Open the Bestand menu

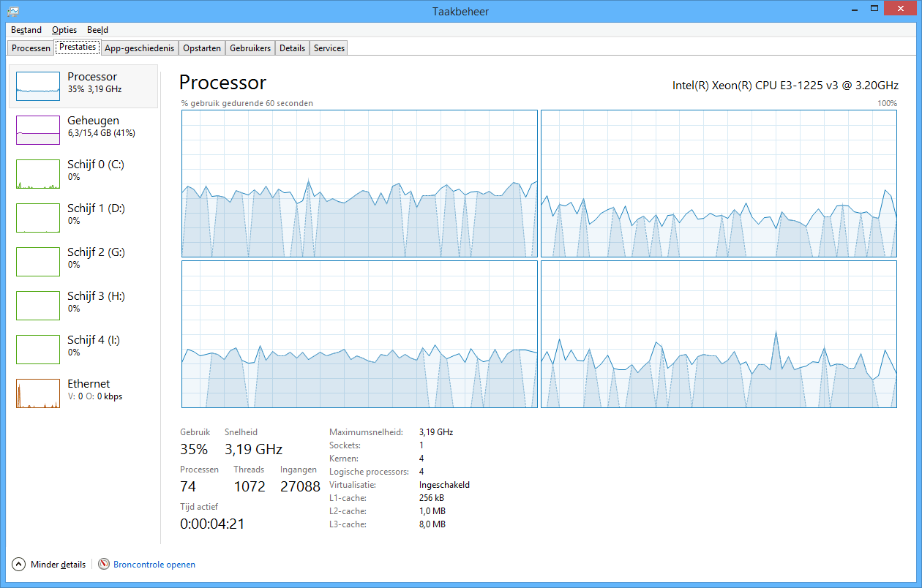26,30
